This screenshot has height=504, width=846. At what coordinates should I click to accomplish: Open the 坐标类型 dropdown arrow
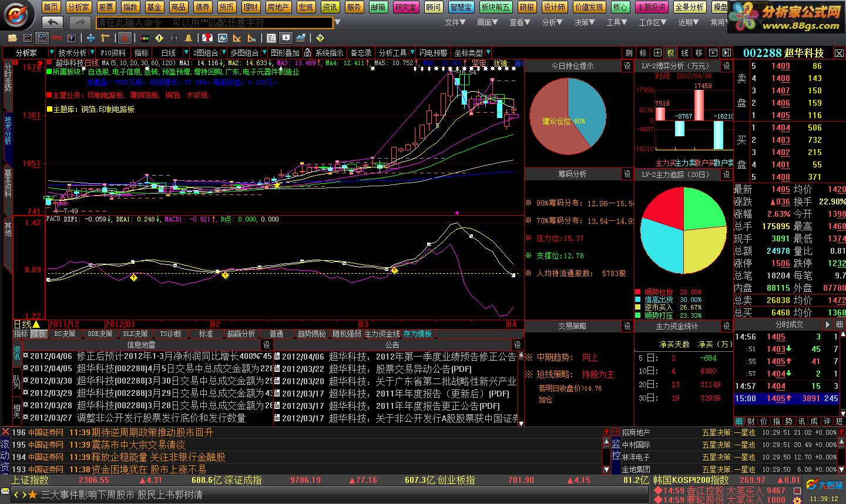[488, 53]
